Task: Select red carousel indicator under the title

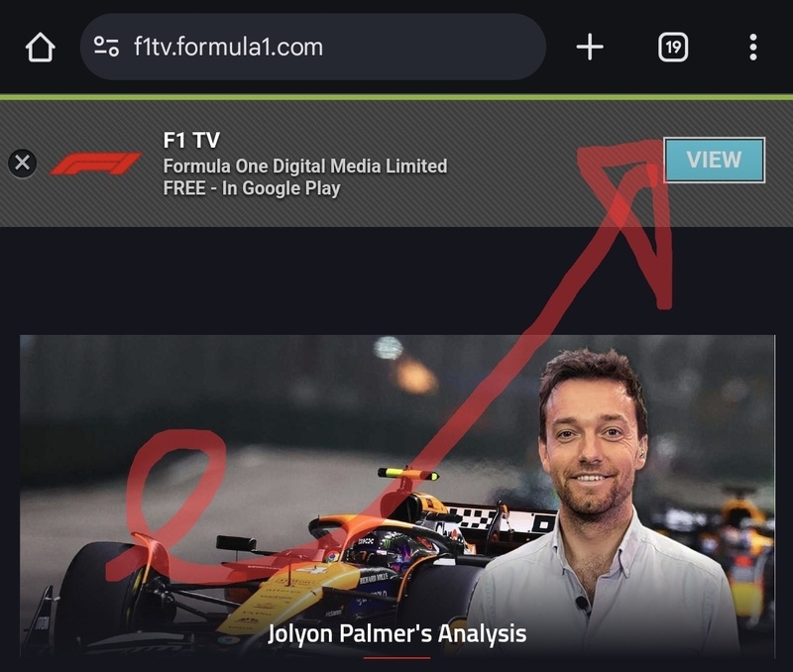Action: [x=397, y=658]
